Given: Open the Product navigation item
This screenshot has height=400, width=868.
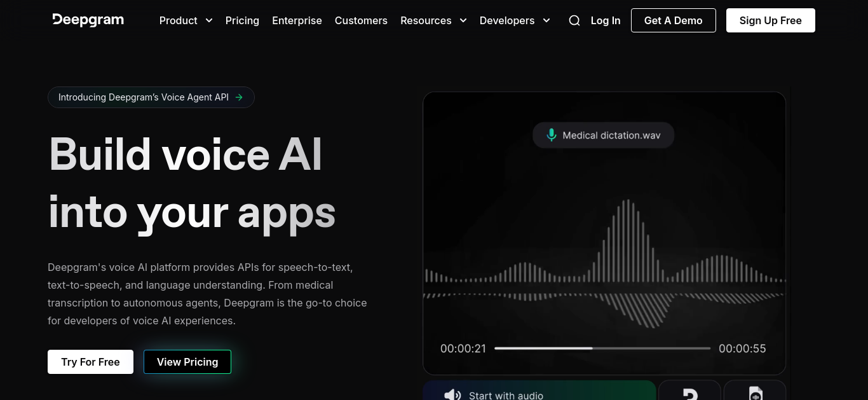Looking at the screenshot, I should click(179, 20).
